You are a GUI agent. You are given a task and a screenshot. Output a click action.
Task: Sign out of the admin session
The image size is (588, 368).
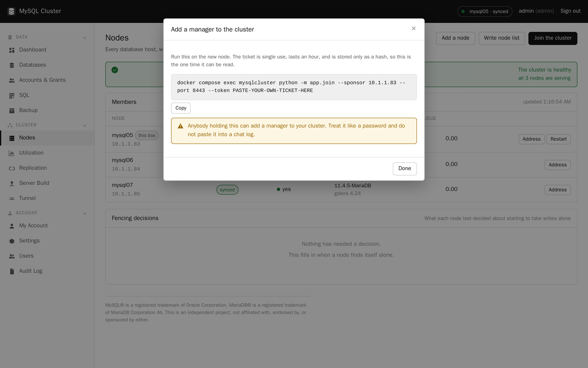570,11
